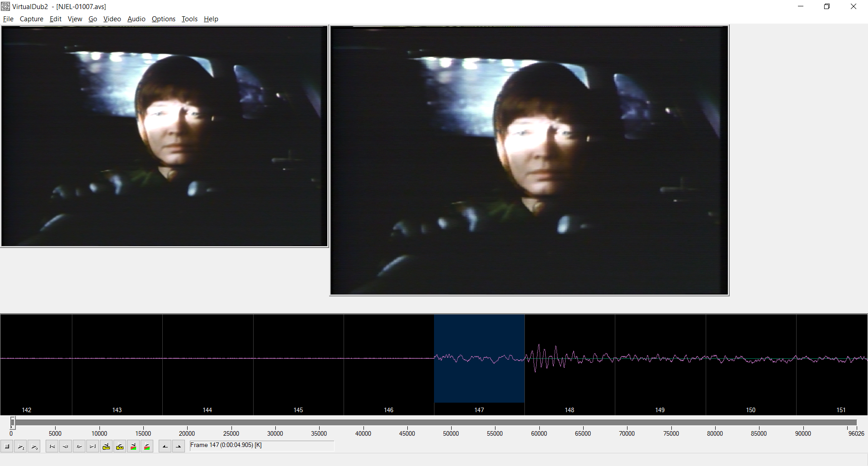Open the File menu
This screenshot has width=868, height=466.
8,19
